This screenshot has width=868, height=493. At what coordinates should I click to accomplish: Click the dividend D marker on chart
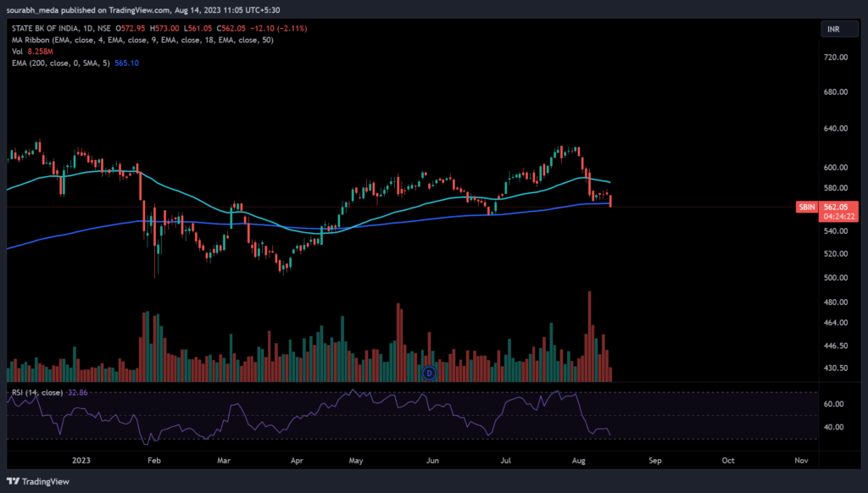[x=429, y=374]
